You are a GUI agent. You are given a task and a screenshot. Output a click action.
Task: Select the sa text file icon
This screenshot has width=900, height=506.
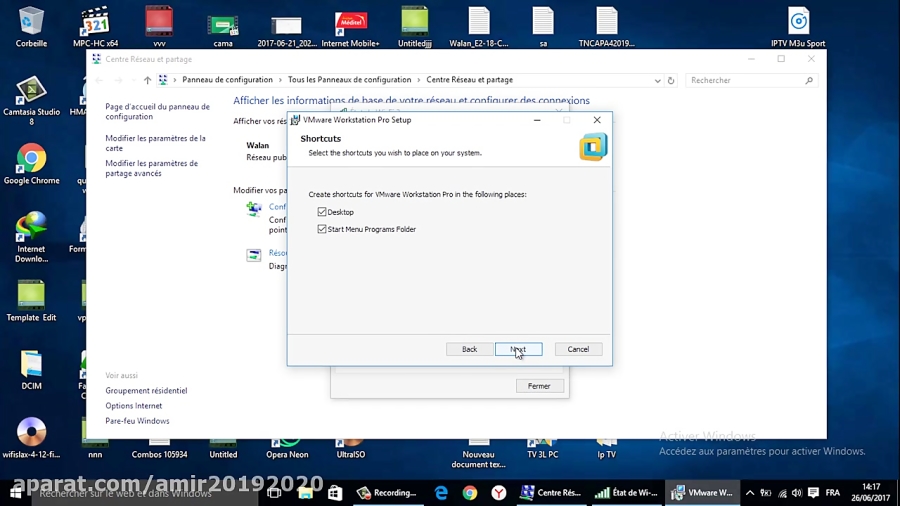[543, 27]
